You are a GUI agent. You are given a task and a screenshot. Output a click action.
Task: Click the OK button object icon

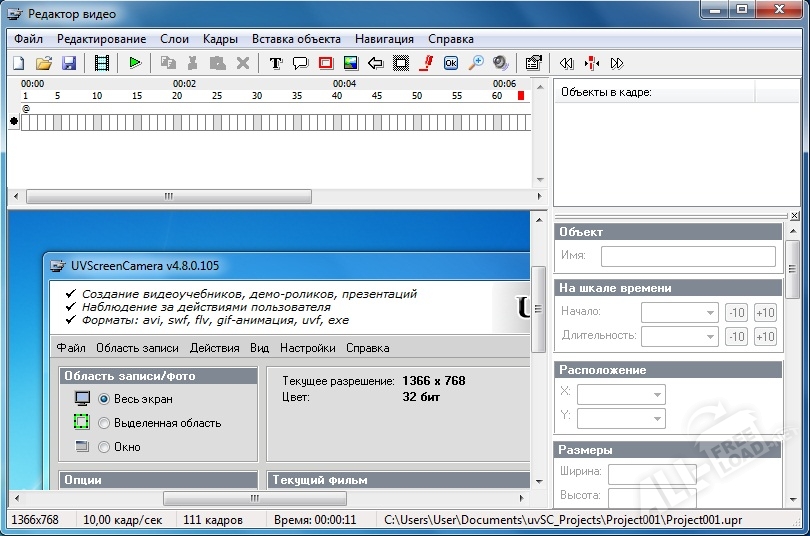point(451,63)
